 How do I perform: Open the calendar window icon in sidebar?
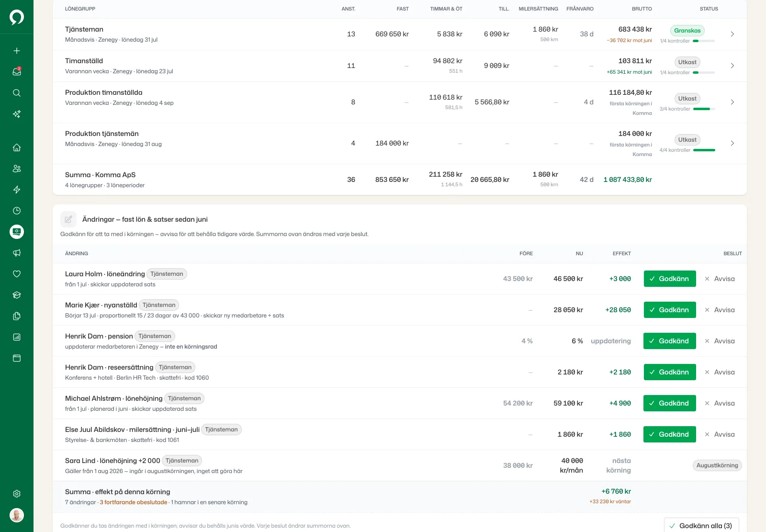(x=17, y=358)
